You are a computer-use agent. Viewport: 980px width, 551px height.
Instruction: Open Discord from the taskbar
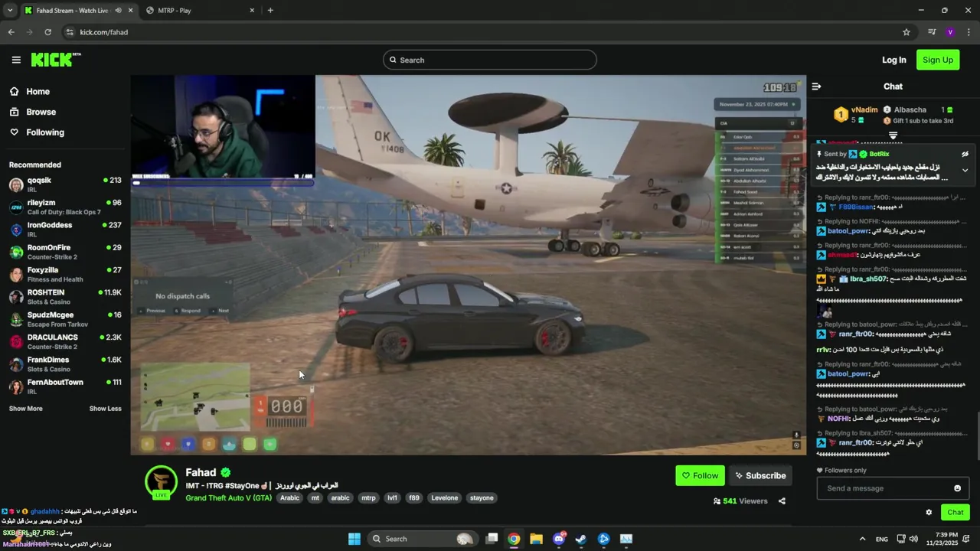pyautogui.click(x=559, y=539)
